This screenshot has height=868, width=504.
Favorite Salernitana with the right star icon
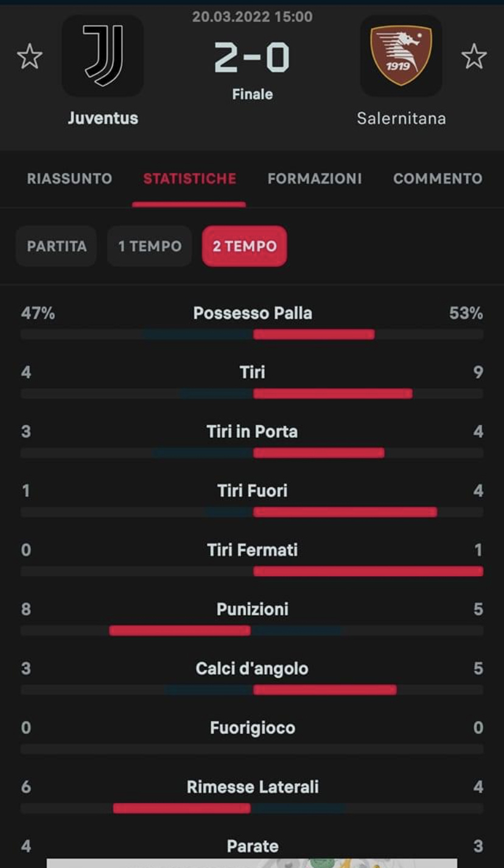(474, 57)
